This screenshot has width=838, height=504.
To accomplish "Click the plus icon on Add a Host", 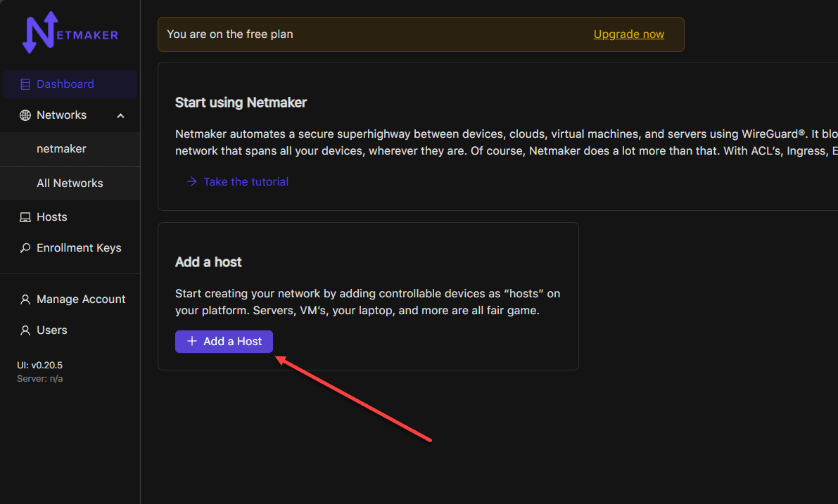I will 191,342.
